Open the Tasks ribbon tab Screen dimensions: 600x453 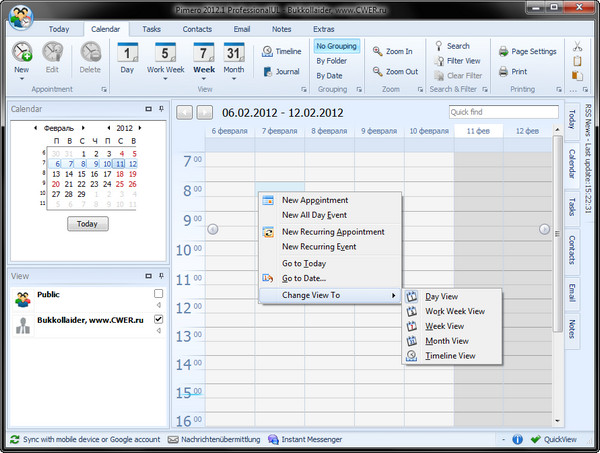pos(152,29)
